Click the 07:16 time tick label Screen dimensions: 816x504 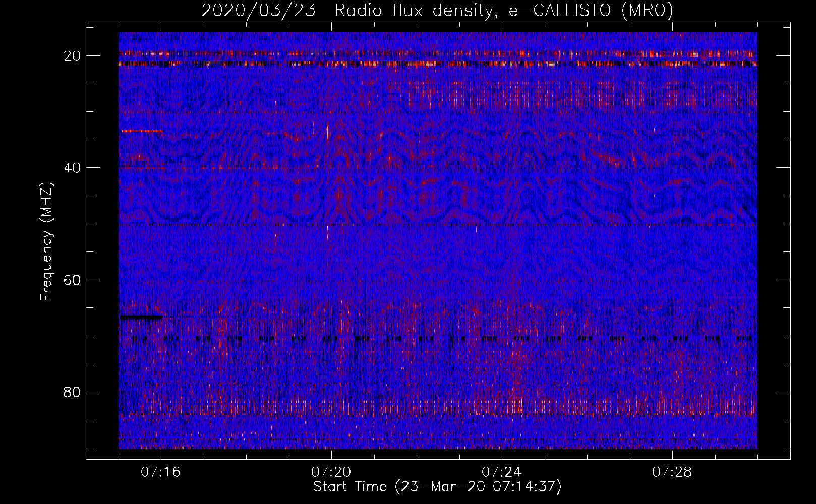pos(161,472)
